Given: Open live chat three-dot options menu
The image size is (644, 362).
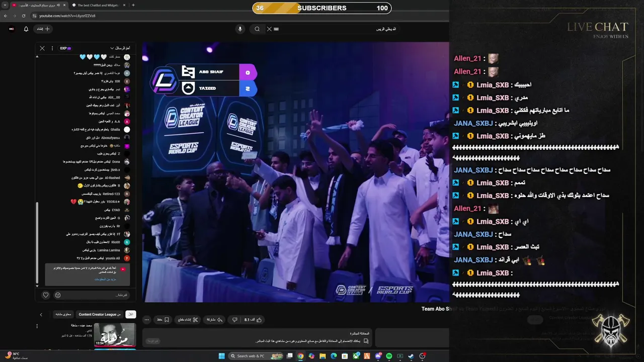Looking at the screenshot, I should [x=52, y=48].
